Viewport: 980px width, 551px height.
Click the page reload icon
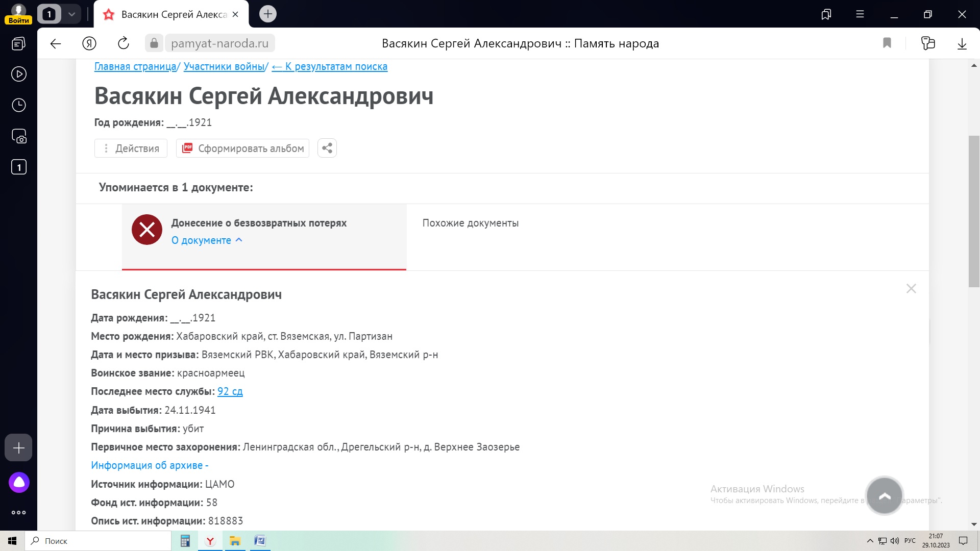[124, 43]
